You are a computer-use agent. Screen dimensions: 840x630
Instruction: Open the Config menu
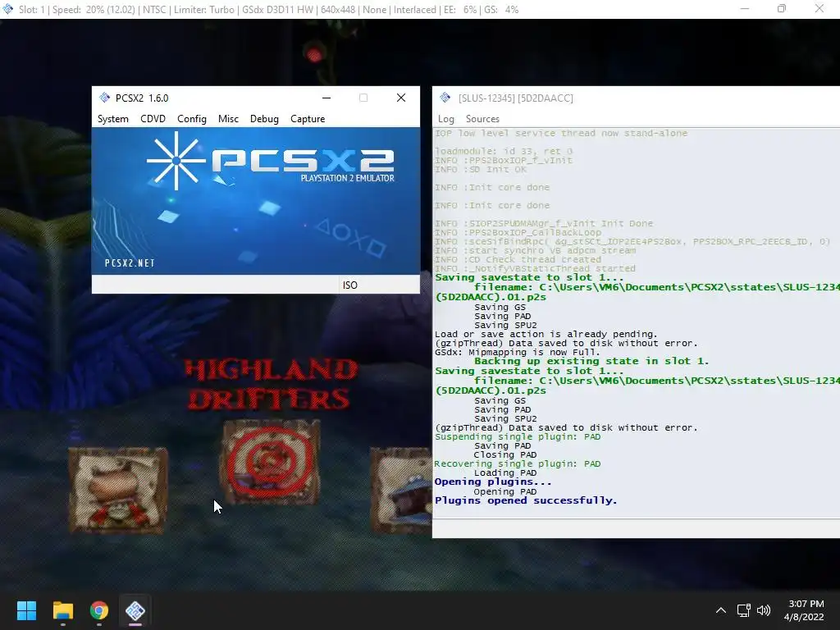pos(192,119)
